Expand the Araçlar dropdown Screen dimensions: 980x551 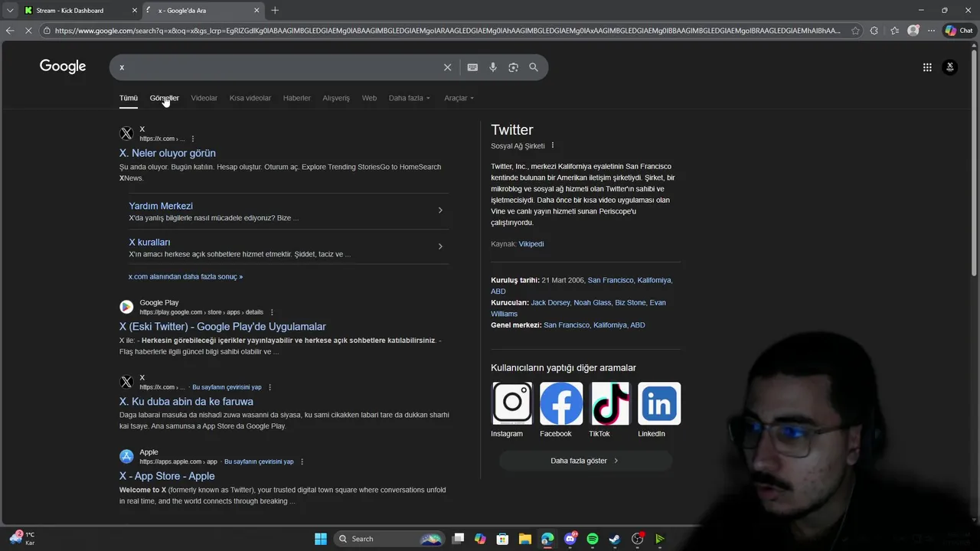[459, 98]
